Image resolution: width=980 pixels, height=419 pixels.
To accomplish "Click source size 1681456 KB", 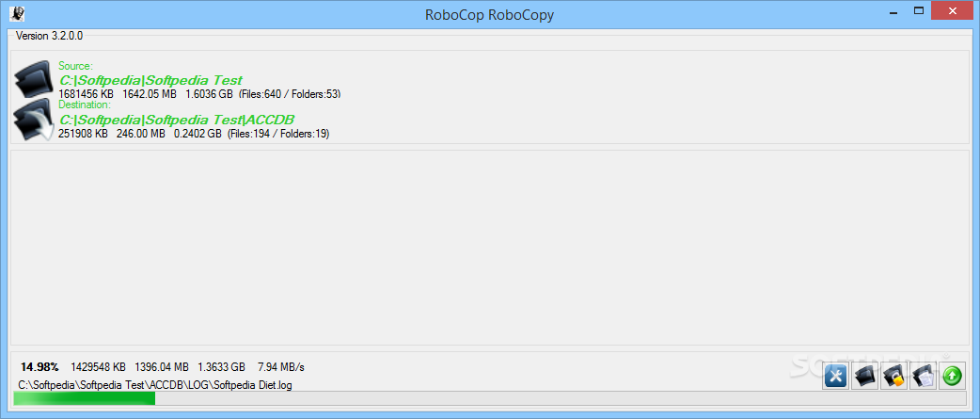I will point(87,94).
